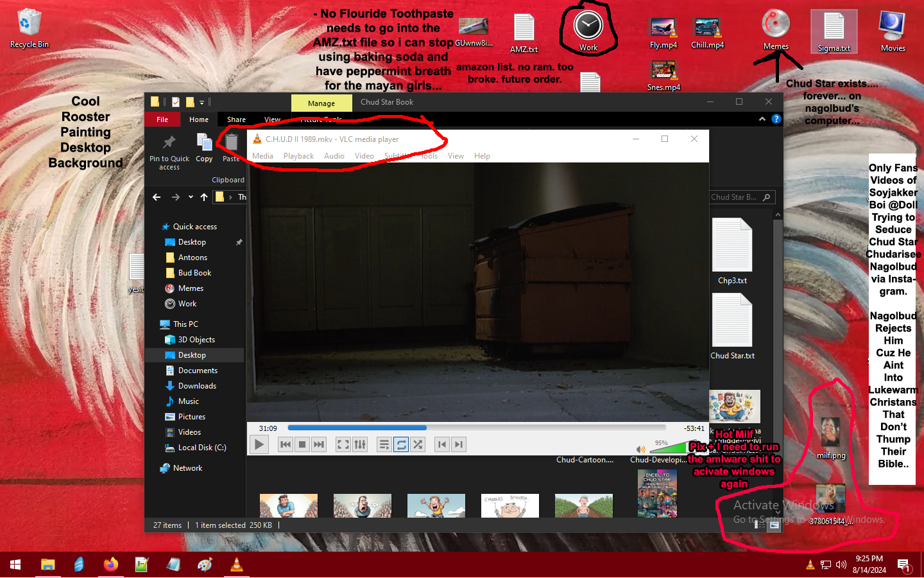Open the File tab in Explorer

click(x=162, y=119)
